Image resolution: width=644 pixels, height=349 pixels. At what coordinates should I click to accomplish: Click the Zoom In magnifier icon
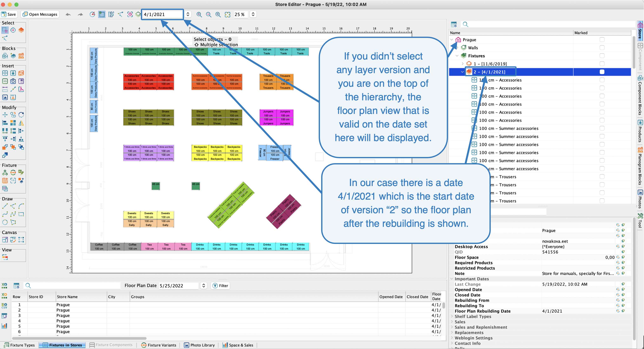coord(199,14)
